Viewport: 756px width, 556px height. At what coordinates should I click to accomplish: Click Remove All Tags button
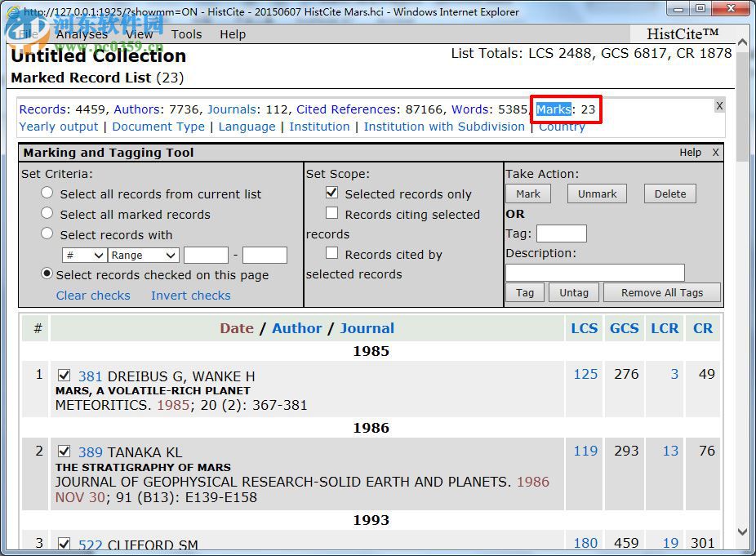[662, 293]
